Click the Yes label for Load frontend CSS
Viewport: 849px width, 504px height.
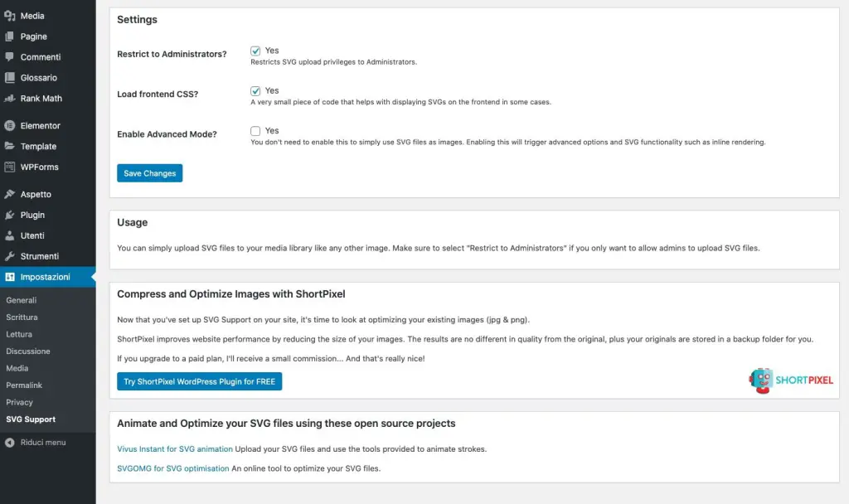(272, 90)
